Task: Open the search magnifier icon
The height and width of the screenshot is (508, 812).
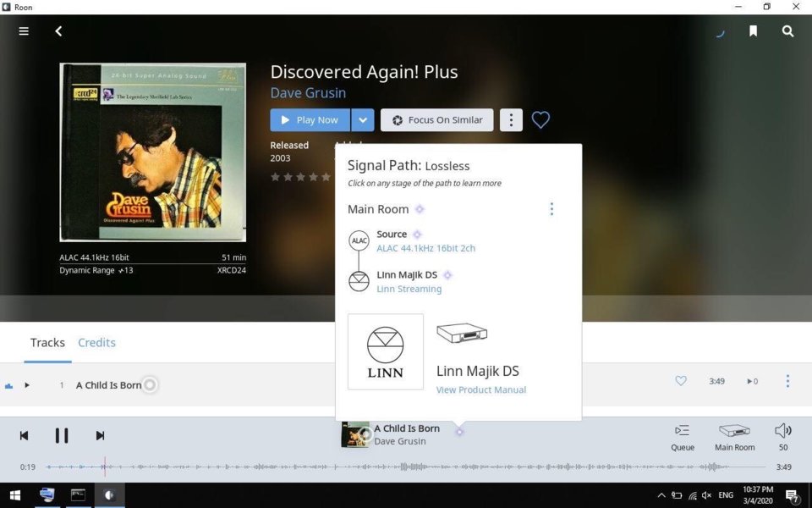Action: 787,31
